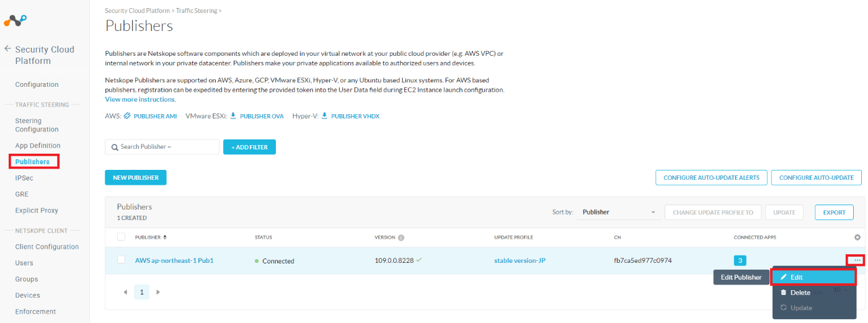Click the CN column header

tap(618, 237)
